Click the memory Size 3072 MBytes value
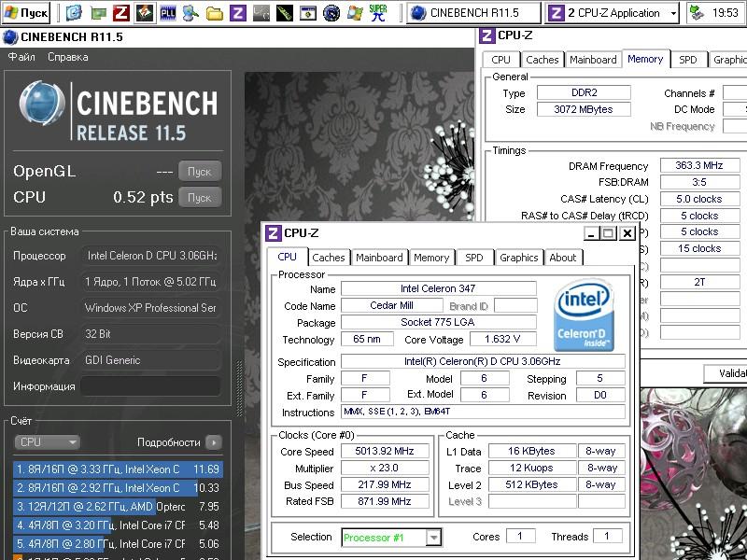The width and height of the screenshot is (747, 560). click(584, 109)
